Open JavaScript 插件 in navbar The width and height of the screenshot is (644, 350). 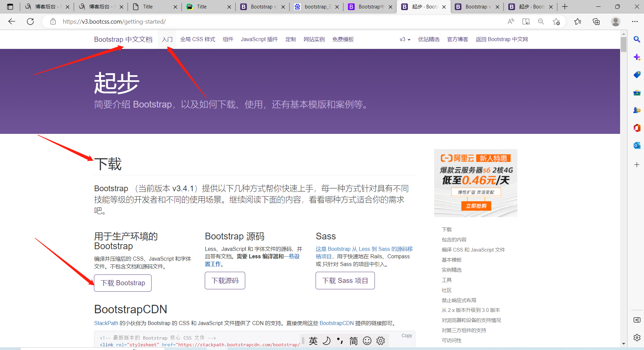pyautogui.click(x=259, y=39)
